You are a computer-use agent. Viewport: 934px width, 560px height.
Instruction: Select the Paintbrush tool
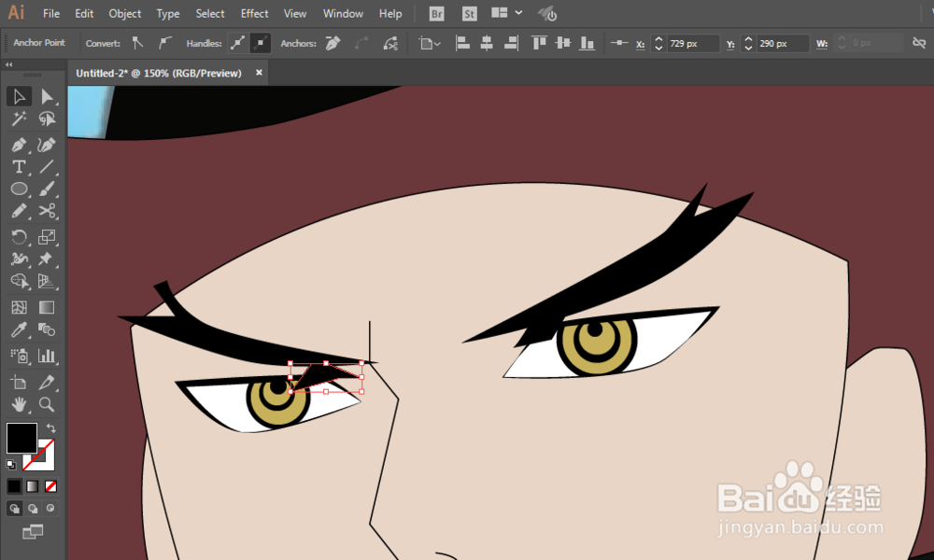click(47, 189)
